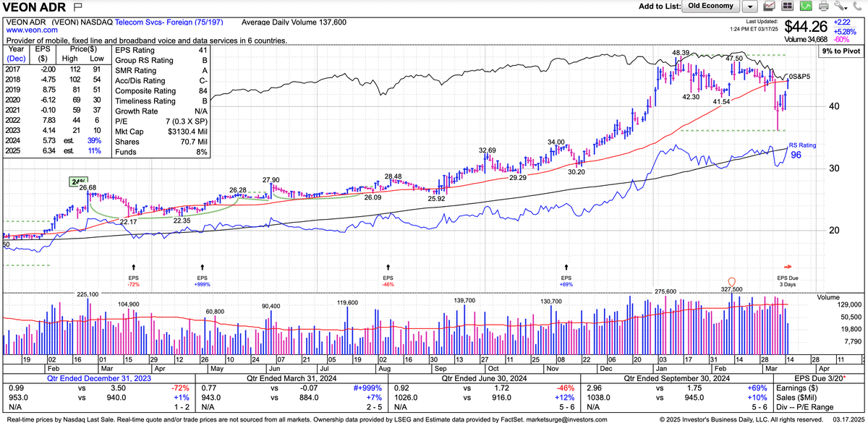Screen dimensions: 868x423
Task: Open the Add to List dropdown arrow
Action: click(x=750, y=7)
